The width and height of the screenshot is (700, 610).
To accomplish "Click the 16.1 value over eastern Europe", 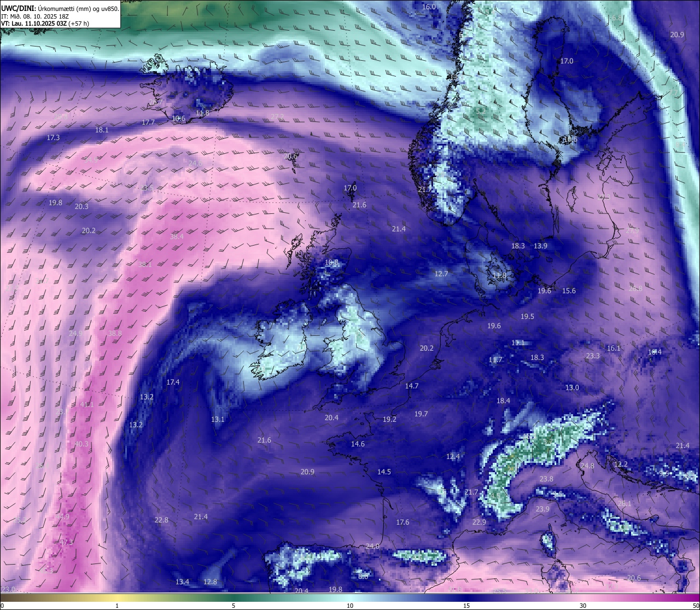I will (x=614, y=348).
